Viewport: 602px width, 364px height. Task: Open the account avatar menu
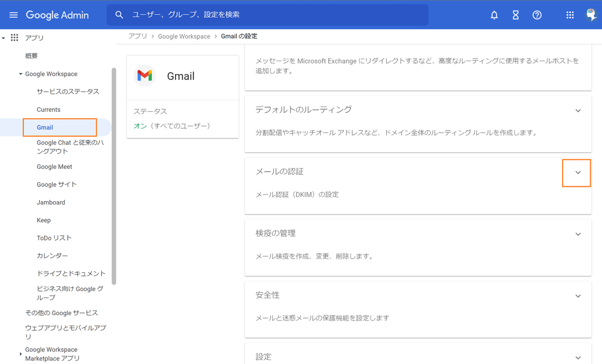pyautogui.click(x=591, y=15)
